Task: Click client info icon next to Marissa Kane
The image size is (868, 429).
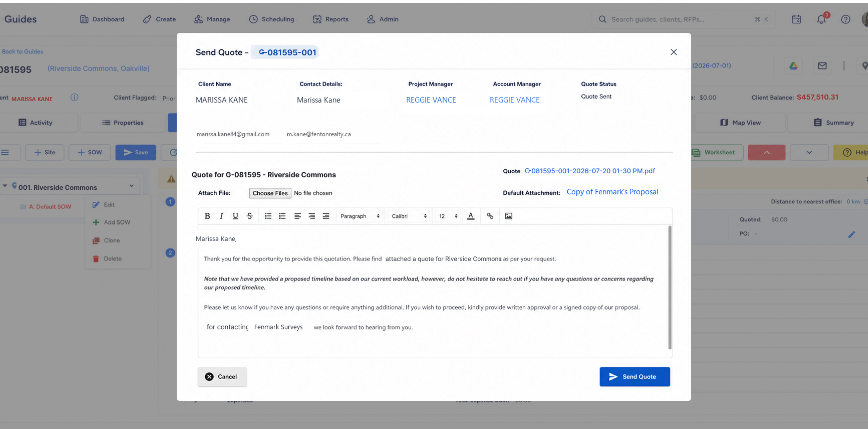Action: pyautogui.click(x=74, y=97)
